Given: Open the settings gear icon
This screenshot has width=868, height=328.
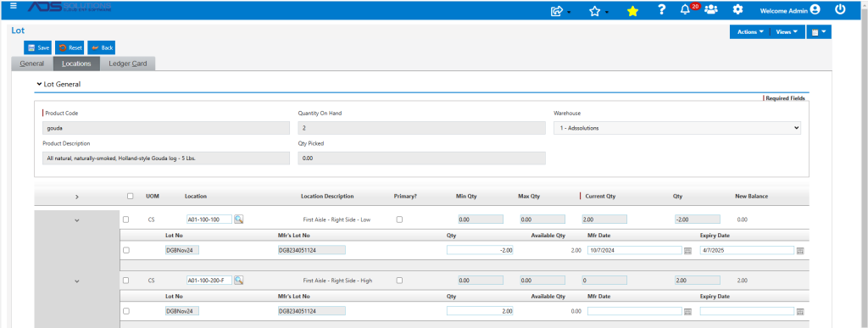Looking at the screenshot, I should click(737, 9).
